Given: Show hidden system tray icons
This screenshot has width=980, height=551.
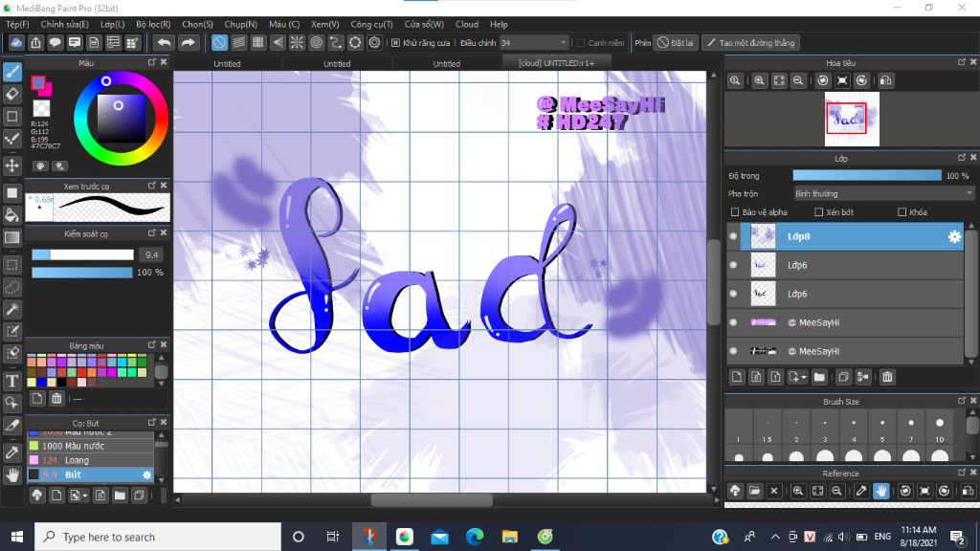Looking at the screenshot, I should (775, 537).
